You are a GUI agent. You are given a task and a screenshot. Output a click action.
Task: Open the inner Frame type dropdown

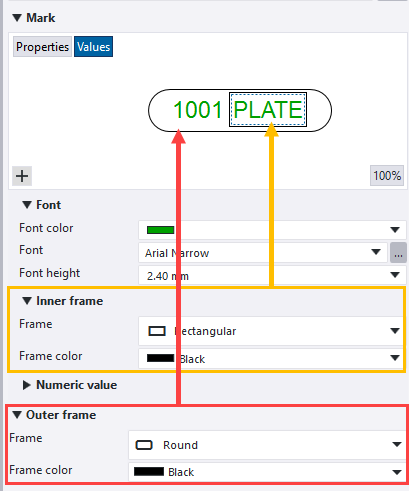click(x=395, y=331)
